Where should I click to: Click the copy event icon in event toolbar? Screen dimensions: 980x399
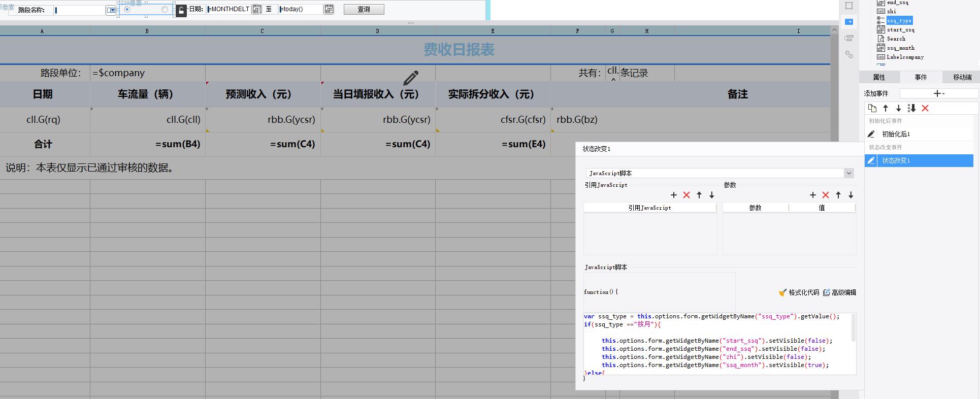coord(872,108)
